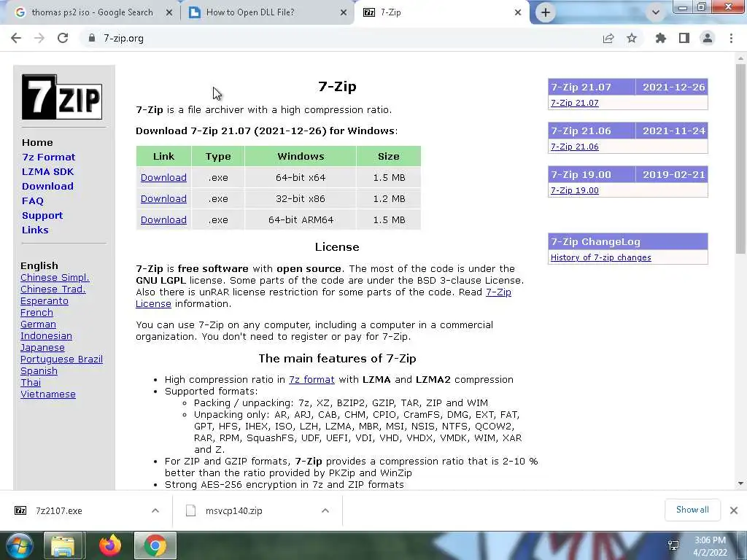Switch language to Thai
The height and width of the screenshot is (560, 747).
[31, 382]
